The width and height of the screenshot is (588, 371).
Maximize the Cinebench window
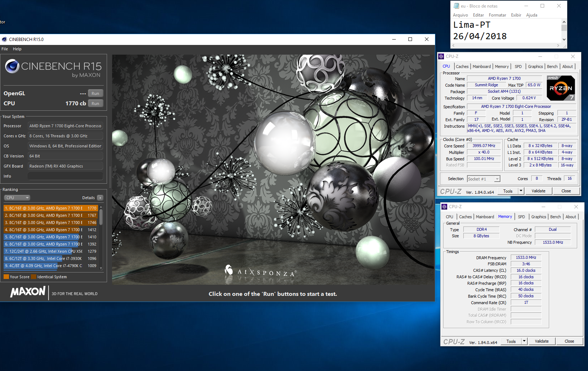coord(410,39)
